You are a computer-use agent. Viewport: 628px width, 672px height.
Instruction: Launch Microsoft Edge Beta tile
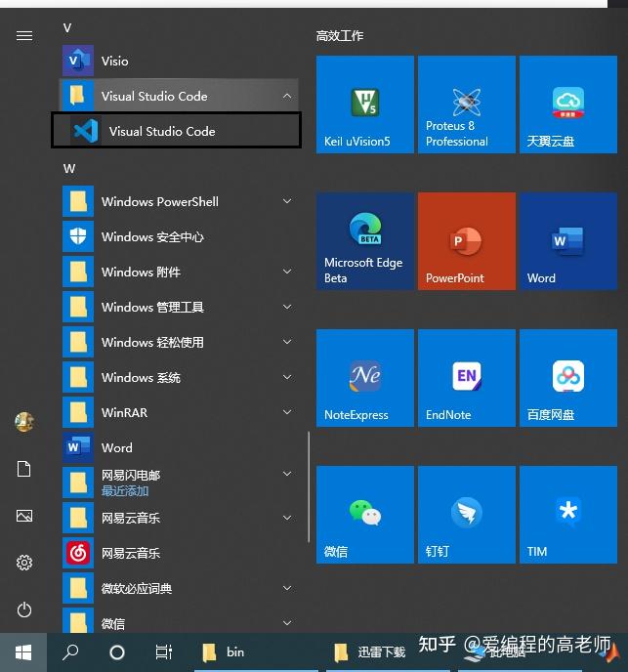pos(365,241)
